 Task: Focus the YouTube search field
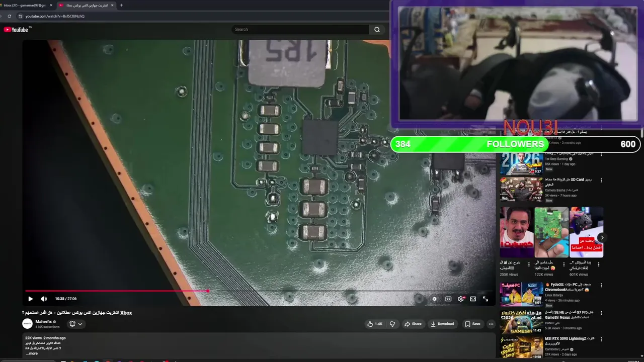[x=300, y=29]
